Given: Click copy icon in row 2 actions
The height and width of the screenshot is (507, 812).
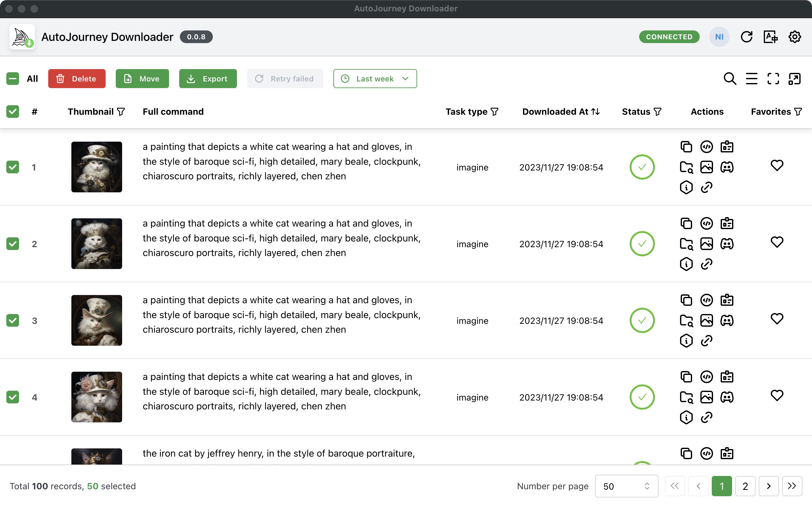Looking at the screenshot, I should (x=686, y=223).
